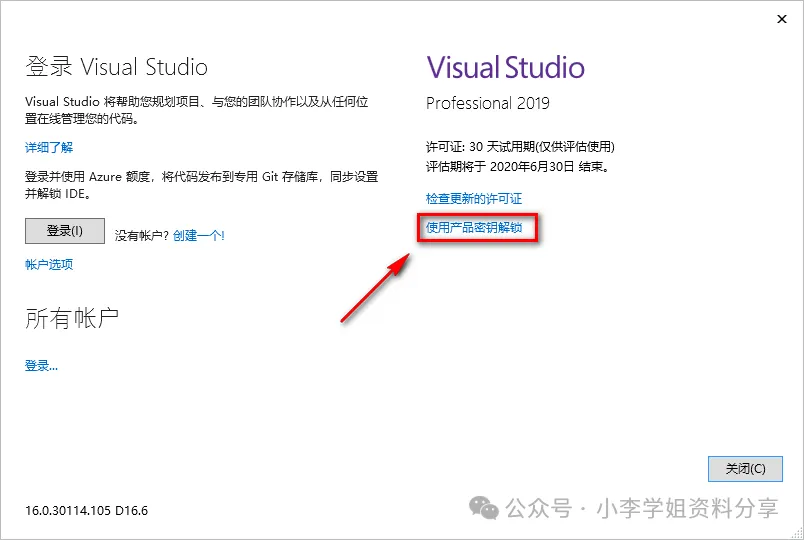The image size is (804, 540).
Task: Open the 详细了解 learn more link
Action: [49, 148]
